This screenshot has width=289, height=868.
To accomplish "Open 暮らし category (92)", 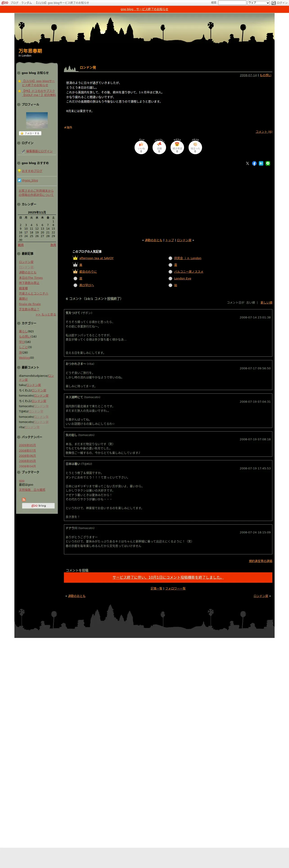I will coord(23,331).
